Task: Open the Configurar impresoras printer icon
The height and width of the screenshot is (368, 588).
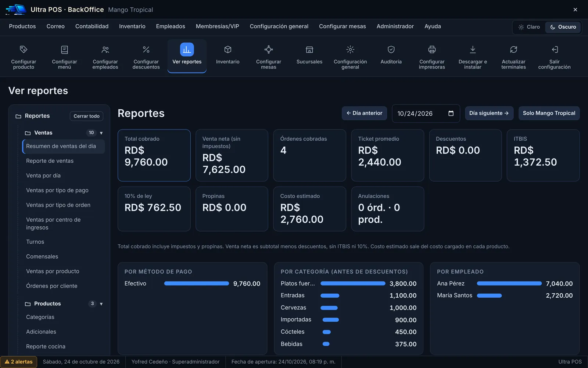Action: tap(432, 49)
